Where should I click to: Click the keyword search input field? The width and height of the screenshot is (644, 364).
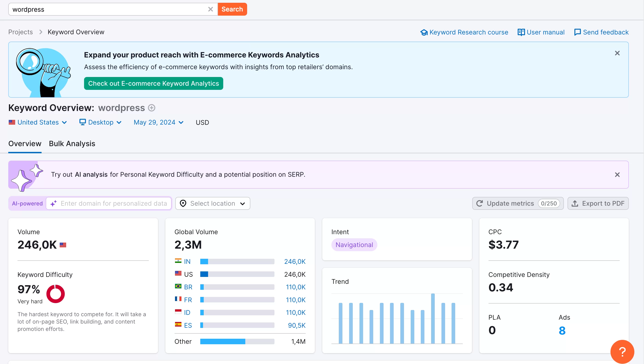108,9
